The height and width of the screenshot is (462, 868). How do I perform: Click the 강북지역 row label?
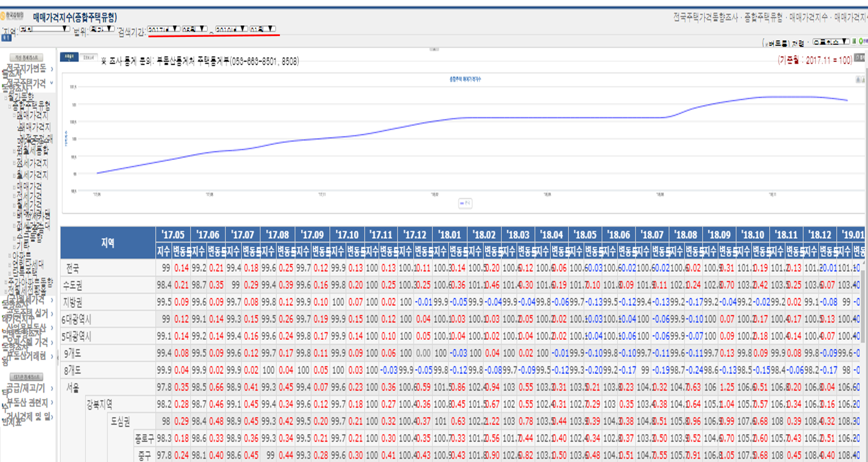point(99,404)
